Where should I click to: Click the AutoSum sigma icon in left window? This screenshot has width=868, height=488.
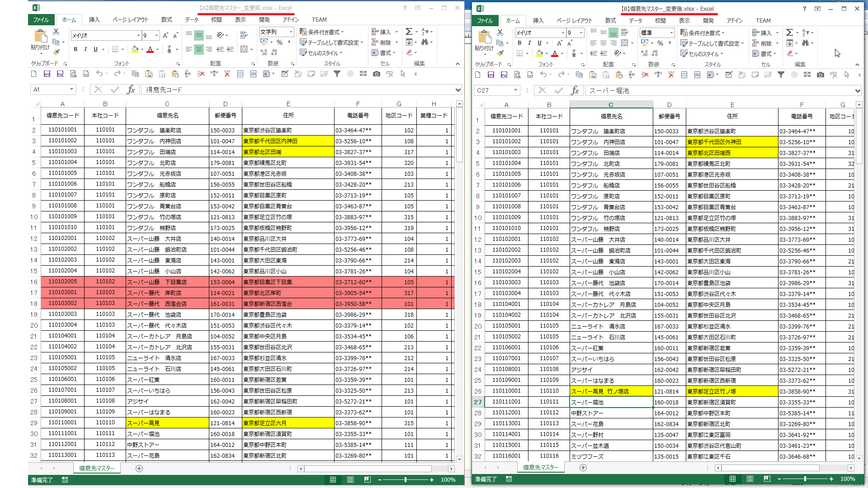click(x=409, y=32)
